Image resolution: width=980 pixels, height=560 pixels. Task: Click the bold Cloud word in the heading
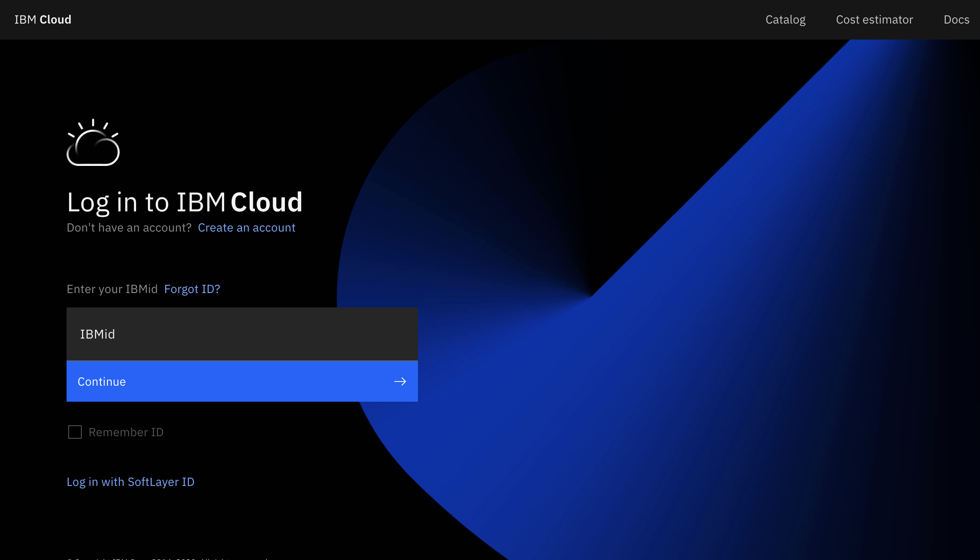pos(267,203)
